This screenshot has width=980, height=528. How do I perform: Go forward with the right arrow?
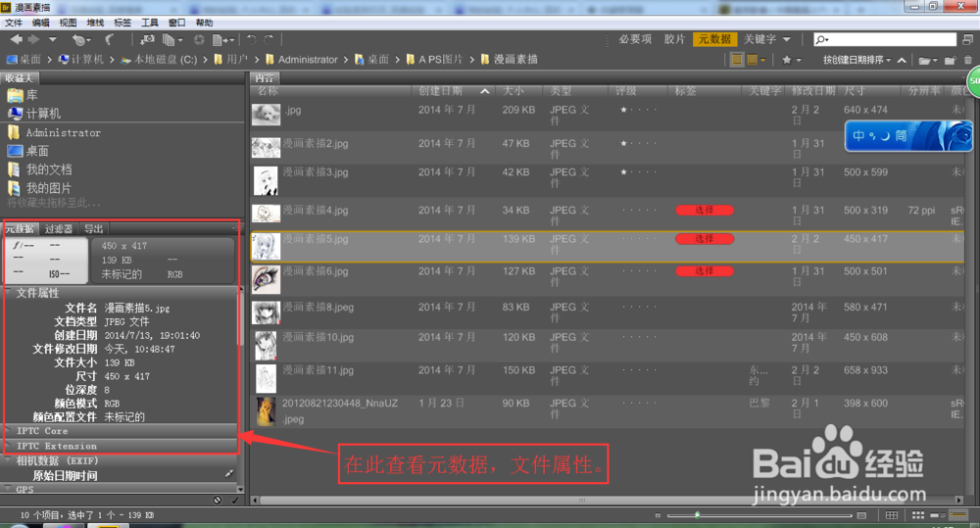coord(33,39)
